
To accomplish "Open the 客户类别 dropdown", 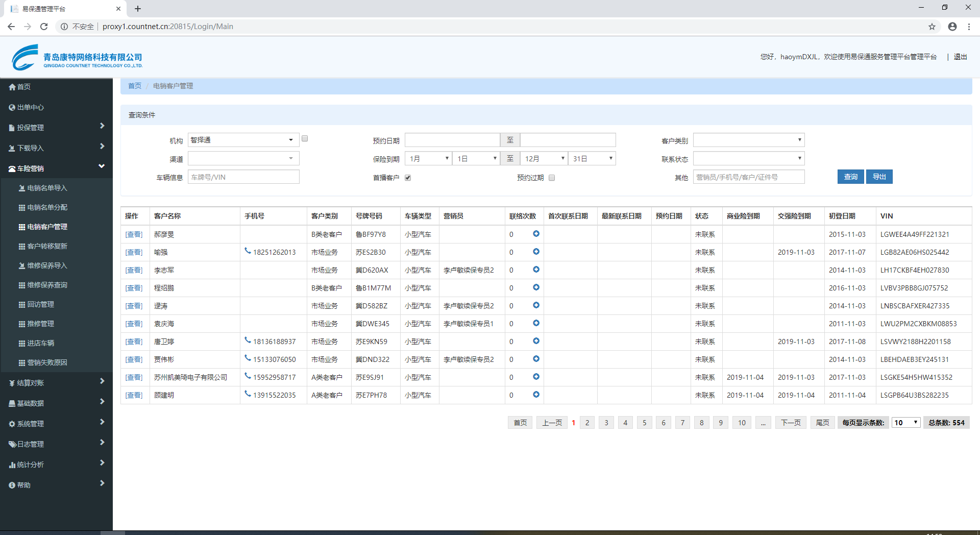I will point(748,140).
